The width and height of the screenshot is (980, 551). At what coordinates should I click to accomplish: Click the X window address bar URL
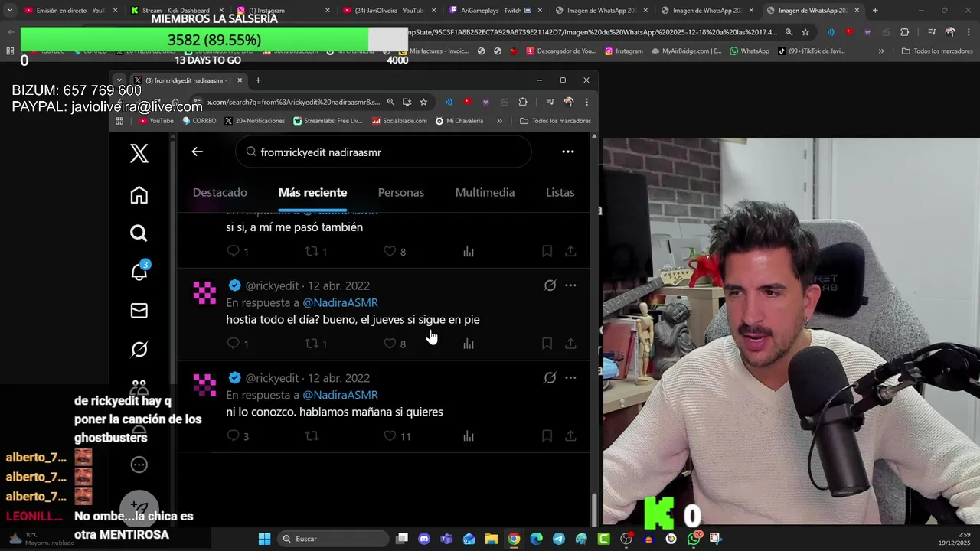click(x=293, y=102)
